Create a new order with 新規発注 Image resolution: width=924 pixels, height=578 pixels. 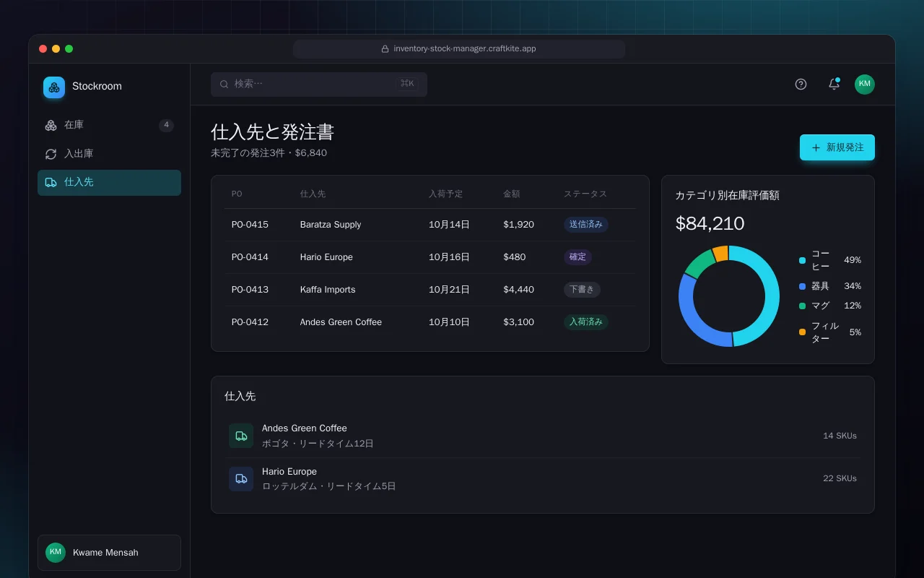coord(837,147)
